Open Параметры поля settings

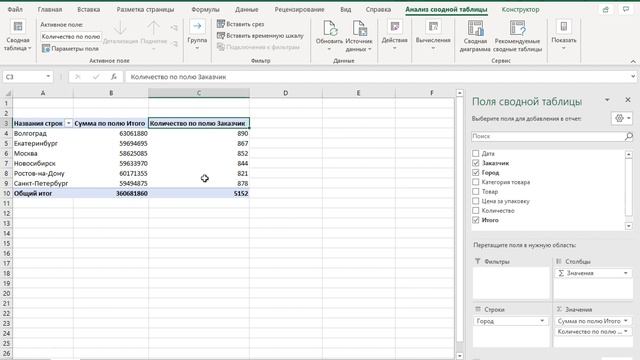click(70, 49)
